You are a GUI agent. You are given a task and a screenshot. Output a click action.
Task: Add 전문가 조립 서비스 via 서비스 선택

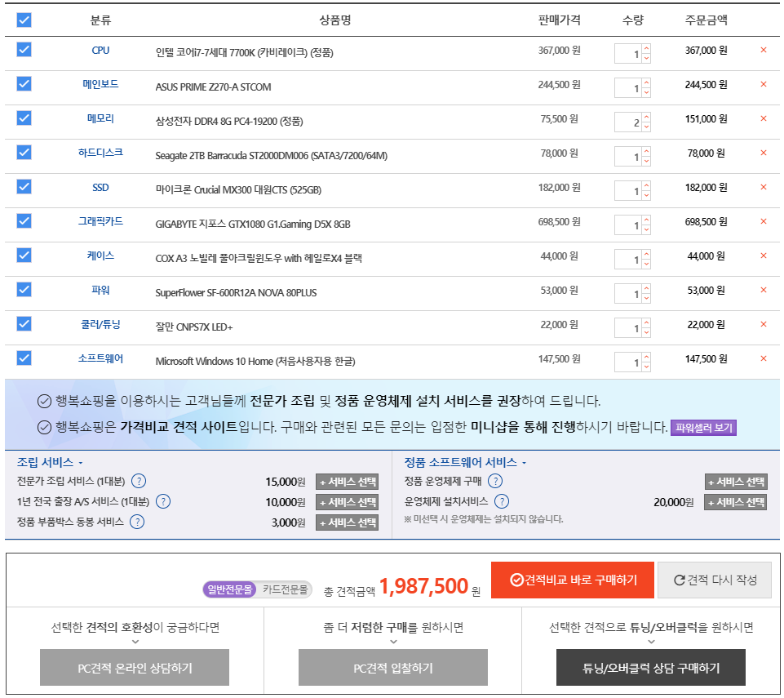click(347, 482)
